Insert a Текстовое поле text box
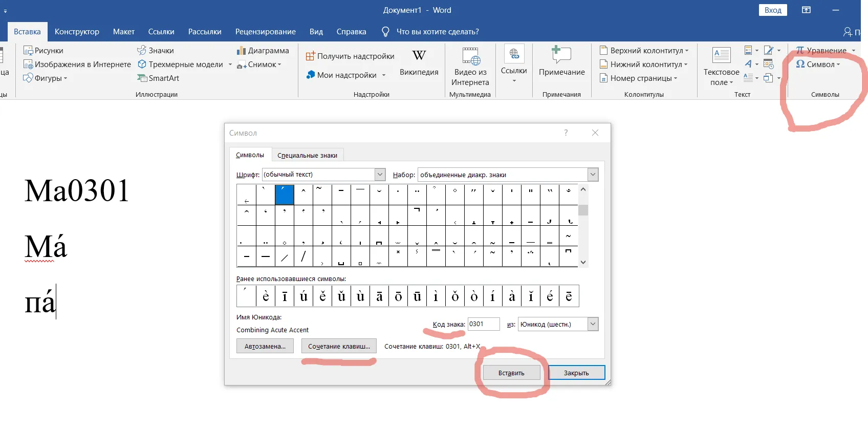The image size is (868, 429). click(x=721, y=67)
